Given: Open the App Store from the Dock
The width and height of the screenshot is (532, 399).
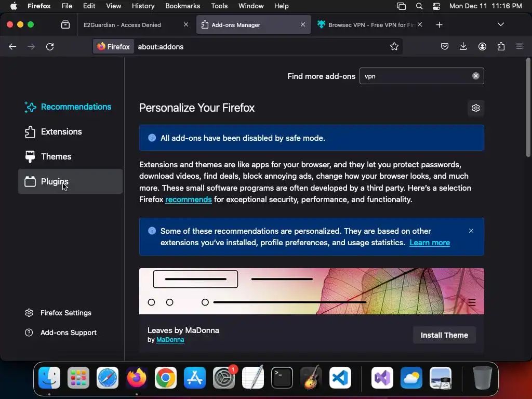Looking at the screenshot, I should point(195,378).
